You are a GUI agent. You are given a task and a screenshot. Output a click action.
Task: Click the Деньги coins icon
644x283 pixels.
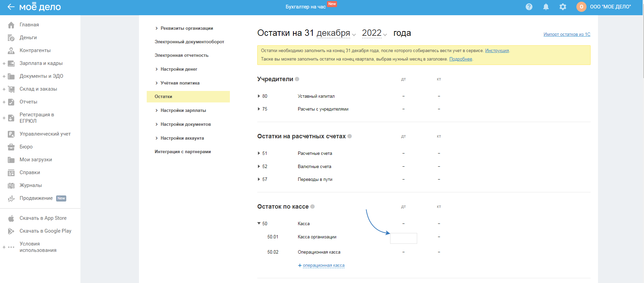[x=11, y=38]
